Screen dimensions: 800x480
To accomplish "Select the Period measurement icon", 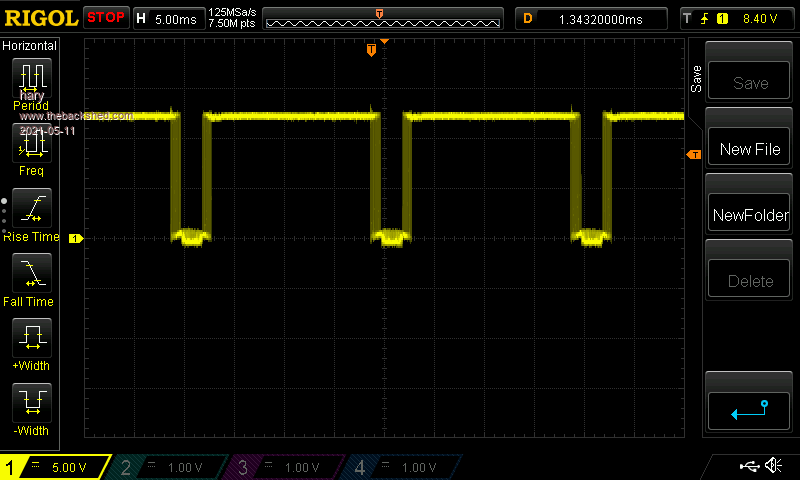I will click(x=30, y=78).
